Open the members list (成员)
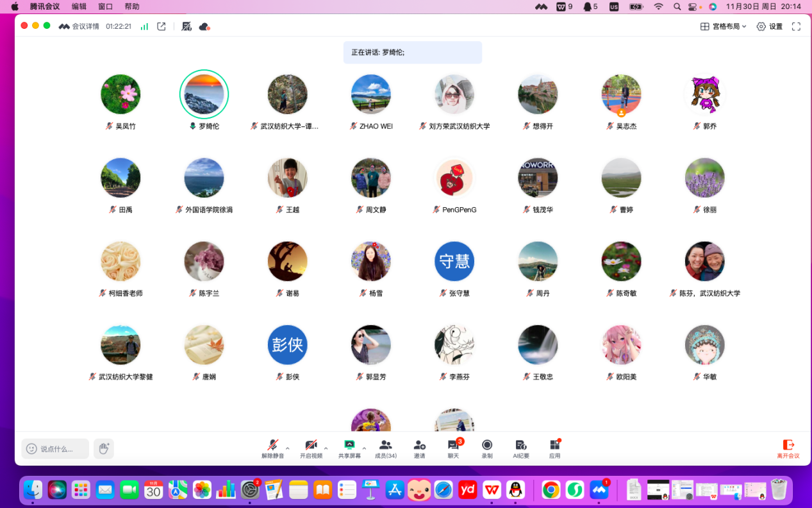 pyautogui.click(x=385, y=448)
